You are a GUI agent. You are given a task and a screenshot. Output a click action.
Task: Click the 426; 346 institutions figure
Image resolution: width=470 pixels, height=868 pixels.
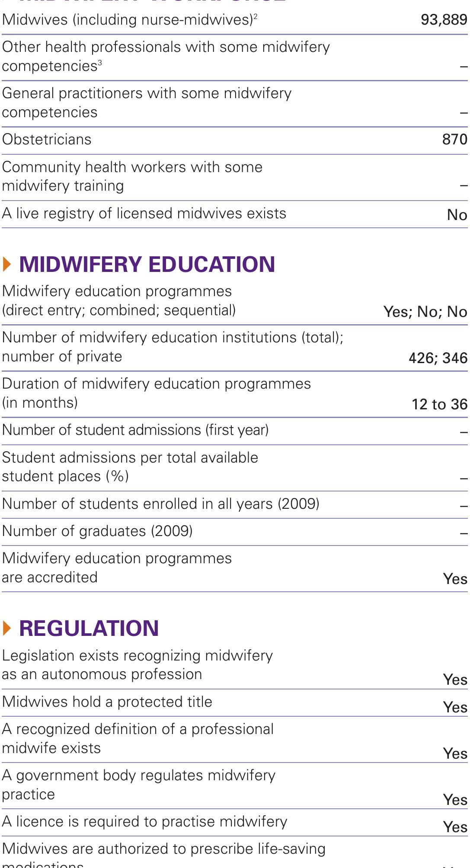point(438,358)
